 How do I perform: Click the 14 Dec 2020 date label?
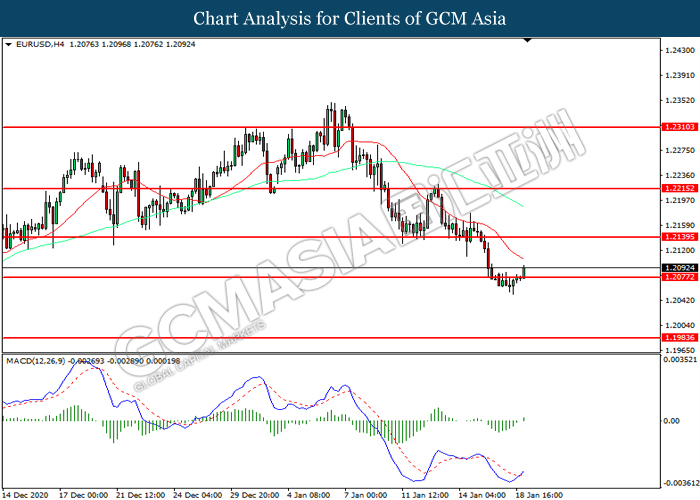tap(25, 495)
